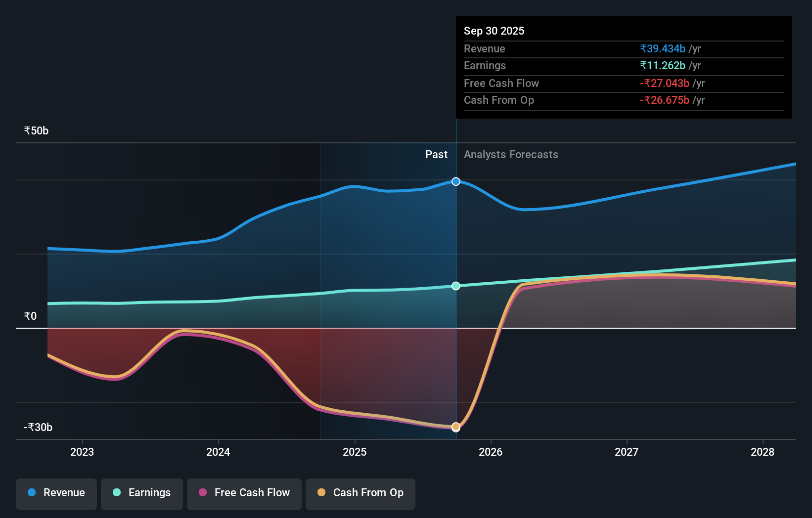Viewport: 812px width, 518px height.
Task: Click the 2026 axis label
Action: pyautogui.click(x=490, y=451)
